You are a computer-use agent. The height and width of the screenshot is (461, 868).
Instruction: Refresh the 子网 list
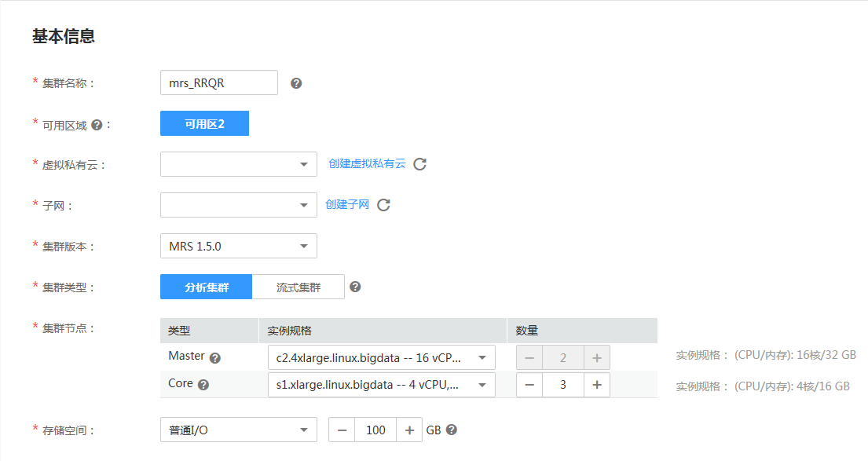click(383, 205)
